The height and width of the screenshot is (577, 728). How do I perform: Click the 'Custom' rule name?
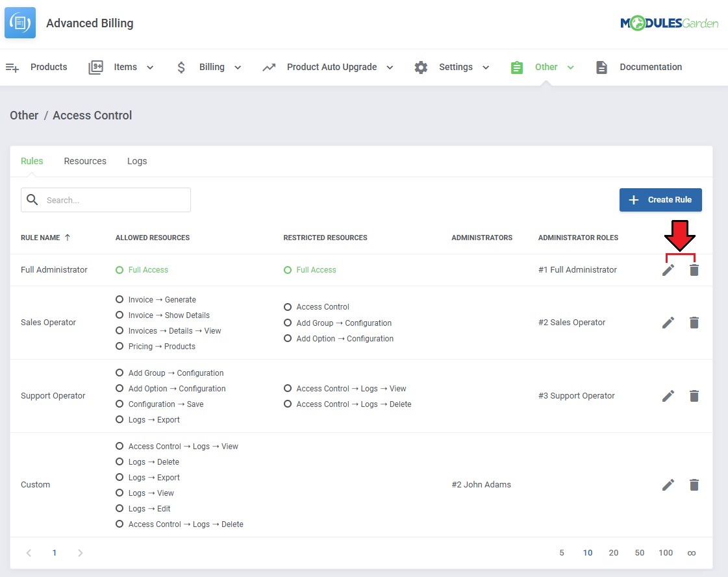(35, 485)
